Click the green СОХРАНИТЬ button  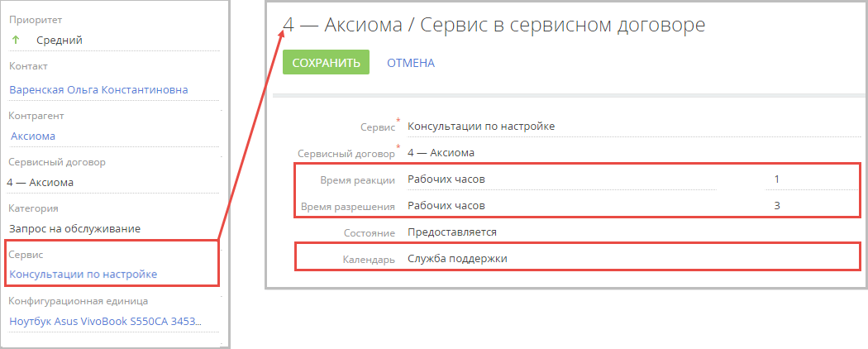pyautogui.click(x=326, y=63)
